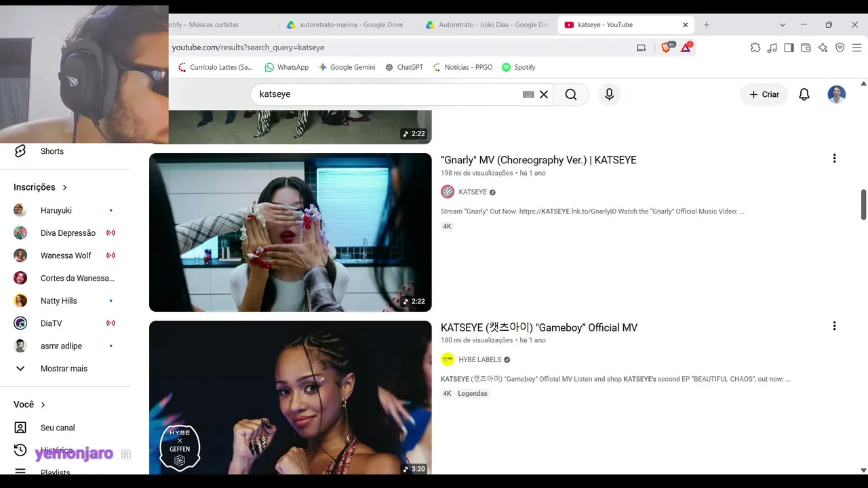
Task: Click the Criar button
Action: point(764,94)
